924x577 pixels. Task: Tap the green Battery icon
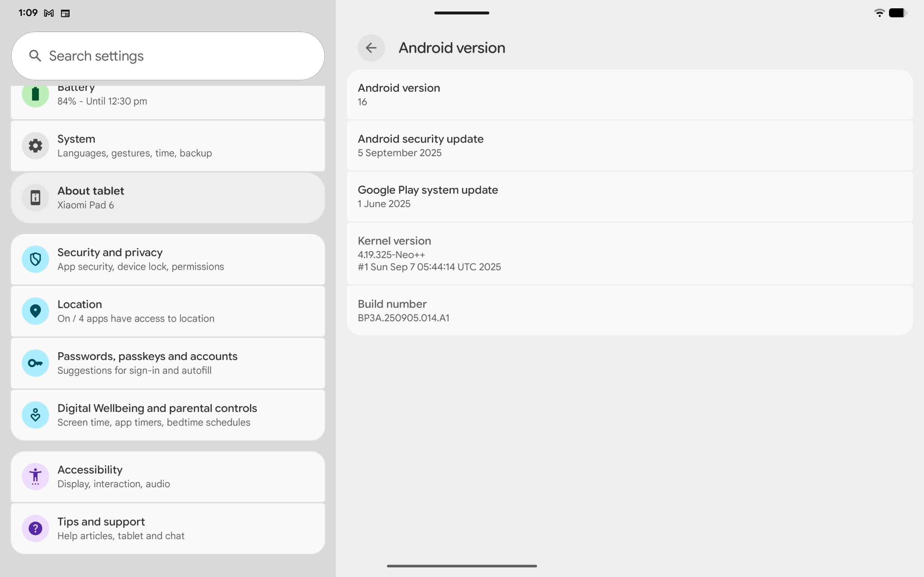[x=35, y=94]
